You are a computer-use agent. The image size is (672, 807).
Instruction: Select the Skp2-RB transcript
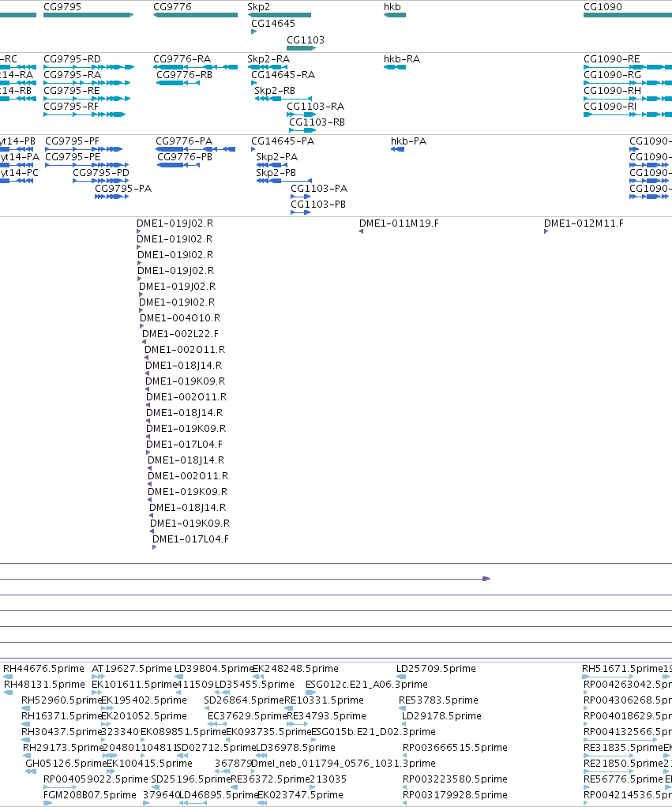tap(275, 91)
